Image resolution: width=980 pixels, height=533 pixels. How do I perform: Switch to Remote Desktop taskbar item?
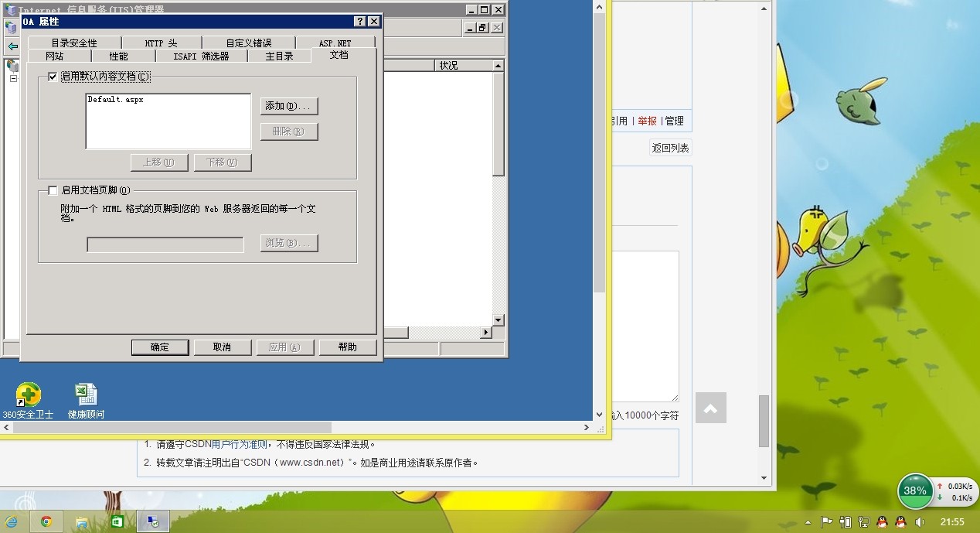coord(153,521)
